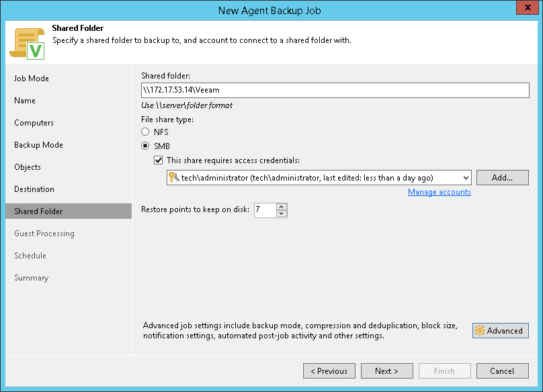
Task: Select the SMB file share type
Action: [145, 146]
